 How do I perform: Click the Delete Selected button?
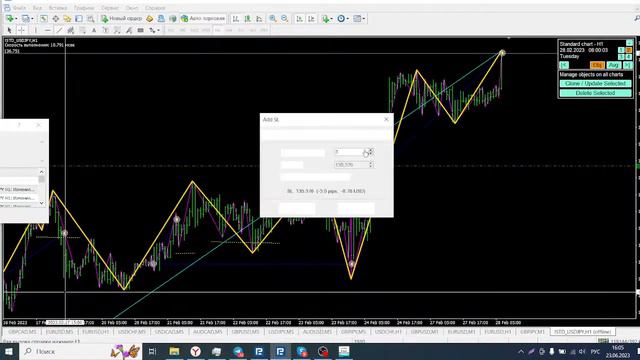[595, 93]
